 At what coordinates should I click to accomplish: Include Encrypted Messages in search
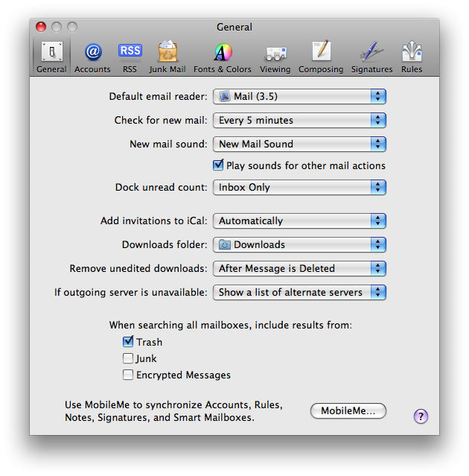(128, 375)
